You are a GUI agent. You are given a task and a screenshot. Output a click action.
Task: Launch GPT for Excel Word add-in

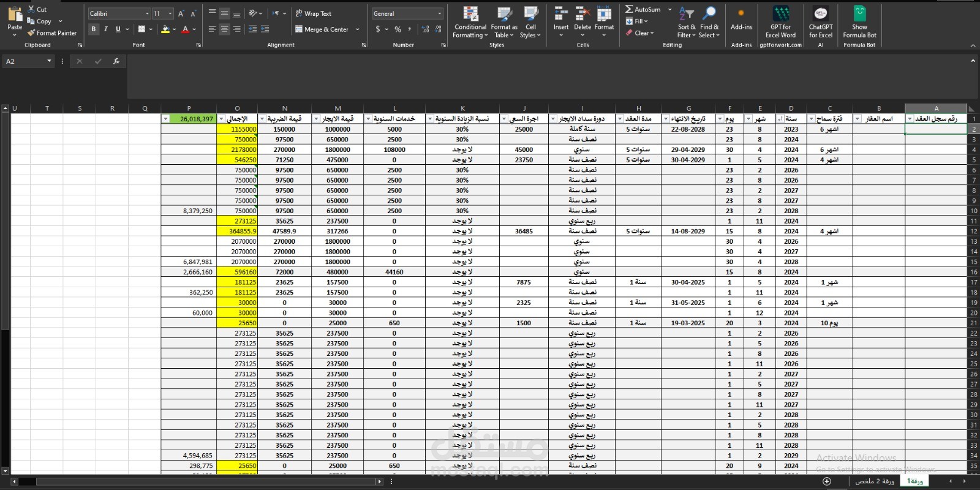(x=780, y=22)
